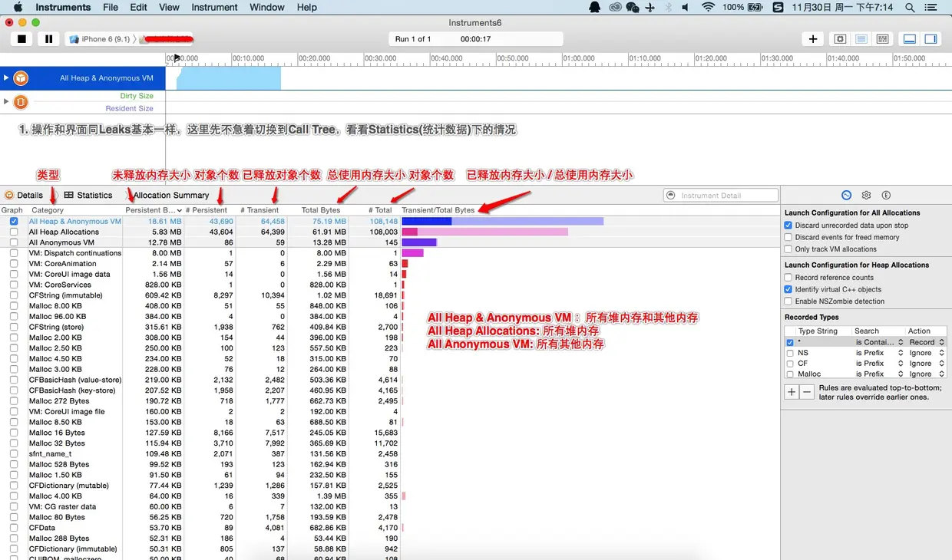This screenshot has height=560, width=952.
Task: Open the Ignore action dropdown for the Malloc rule
Action: pos(927,374)
